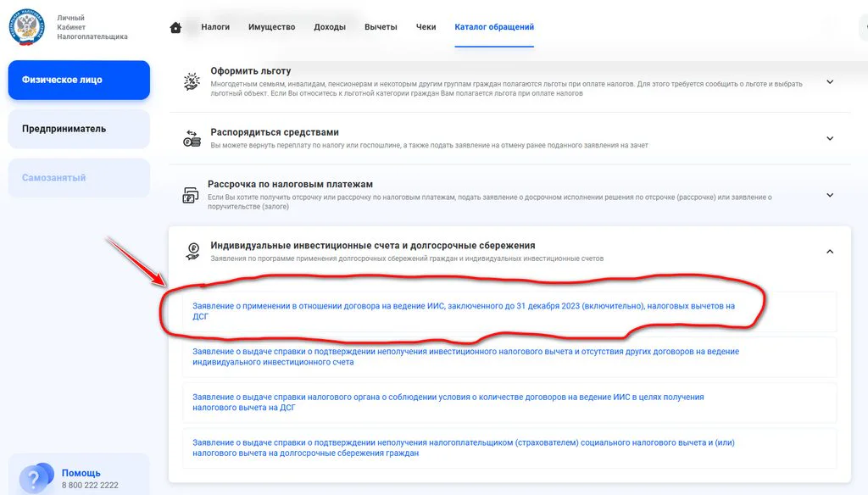Viewport: 868px width, 495px height.
Task: Choose the Самозанятый profile
Action: coord(79,178)
